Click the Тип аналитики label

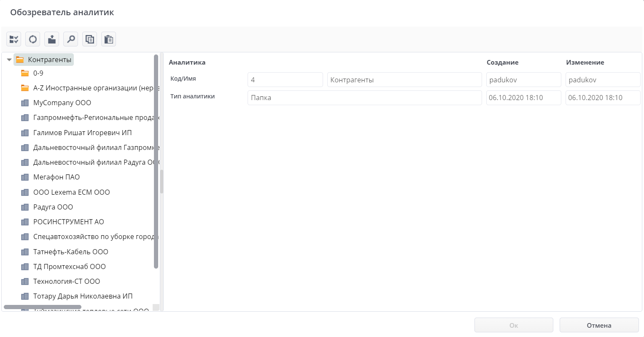(192, 96)
